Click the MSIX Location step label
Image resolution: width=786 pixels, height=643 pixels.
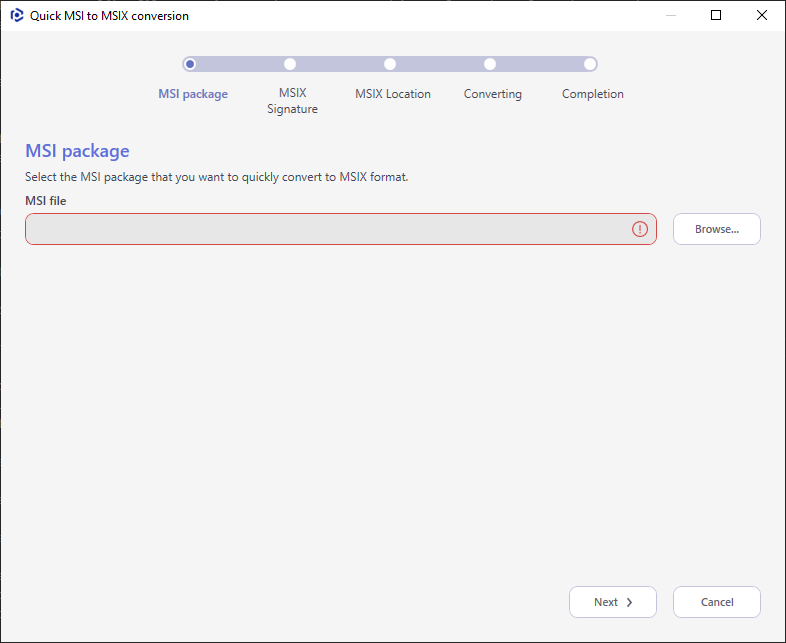(392, 94)
